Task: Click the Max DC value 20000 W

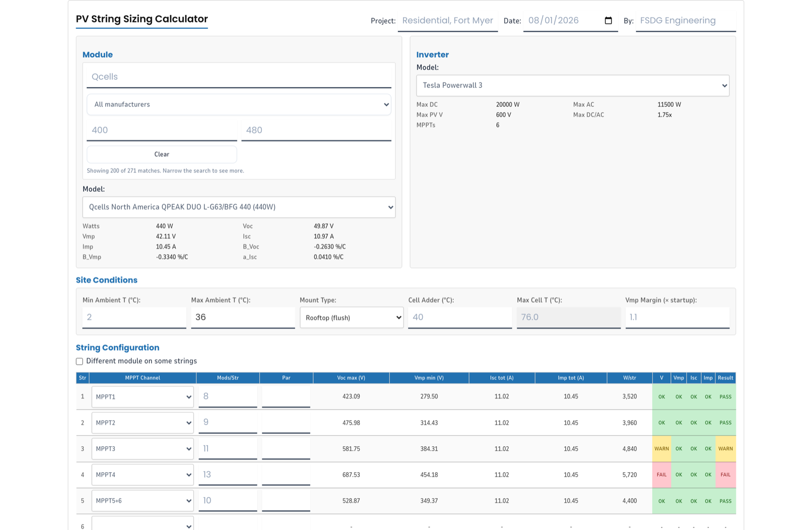Action: click(x=507, y=104)
